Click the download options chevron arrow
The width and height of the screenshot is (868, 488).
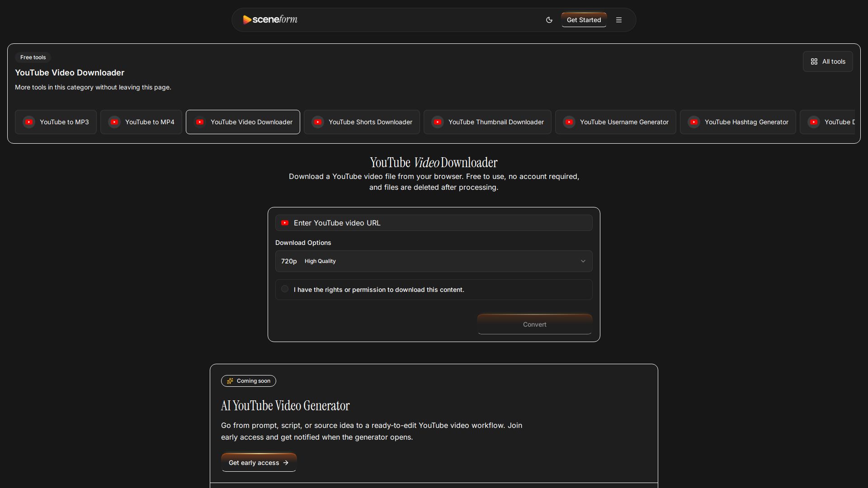(583, 261)
